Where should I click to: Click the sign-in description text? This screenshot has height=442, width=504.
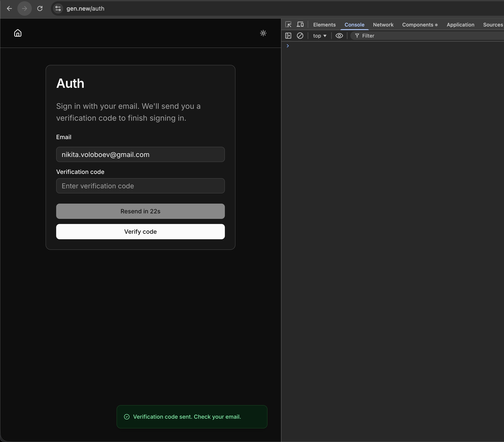tap(128, 112)
